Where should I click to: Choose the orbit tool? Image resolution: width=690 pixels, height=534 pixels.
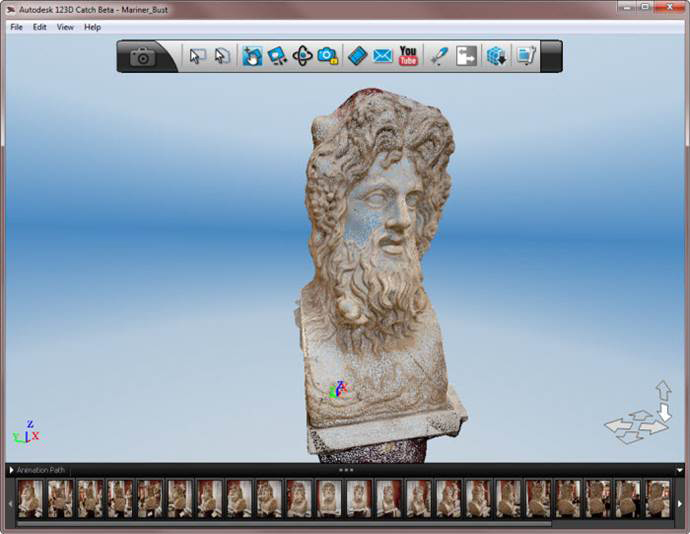pos(303,57)
